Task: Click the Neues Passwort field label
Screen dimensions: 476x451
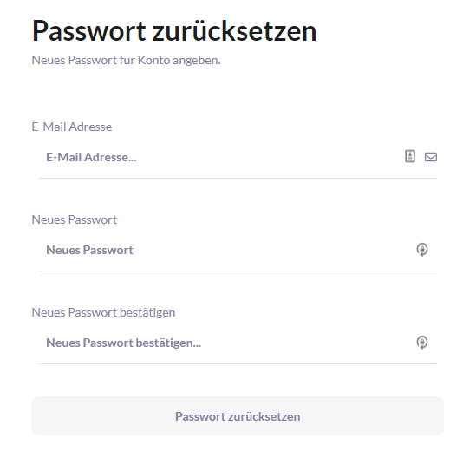Action: (74, 219)
